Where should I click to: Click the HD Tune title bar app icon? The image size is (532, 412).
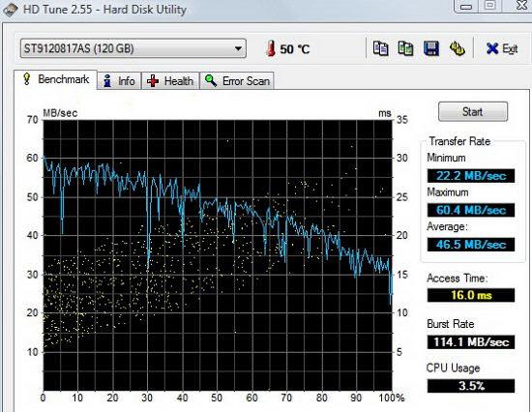click(11, 9)
